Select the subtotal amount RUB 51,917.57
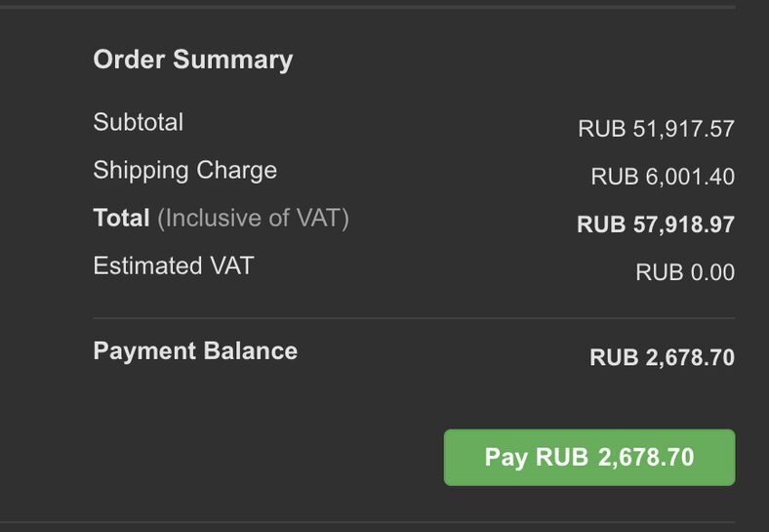 click(x=656, y=129)
